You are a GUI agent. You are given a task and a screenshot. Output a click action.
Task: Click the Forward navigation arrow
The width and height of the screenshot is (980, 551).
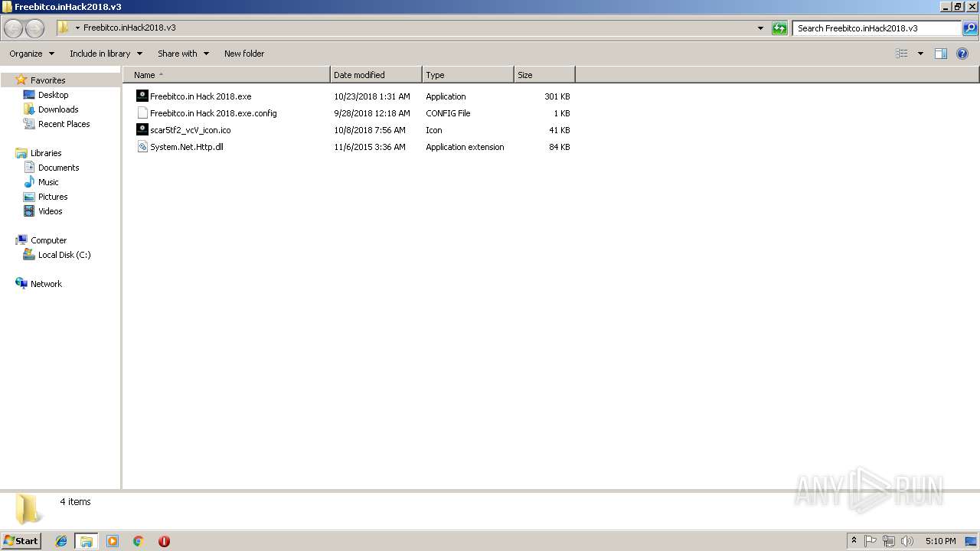[35, 28]
